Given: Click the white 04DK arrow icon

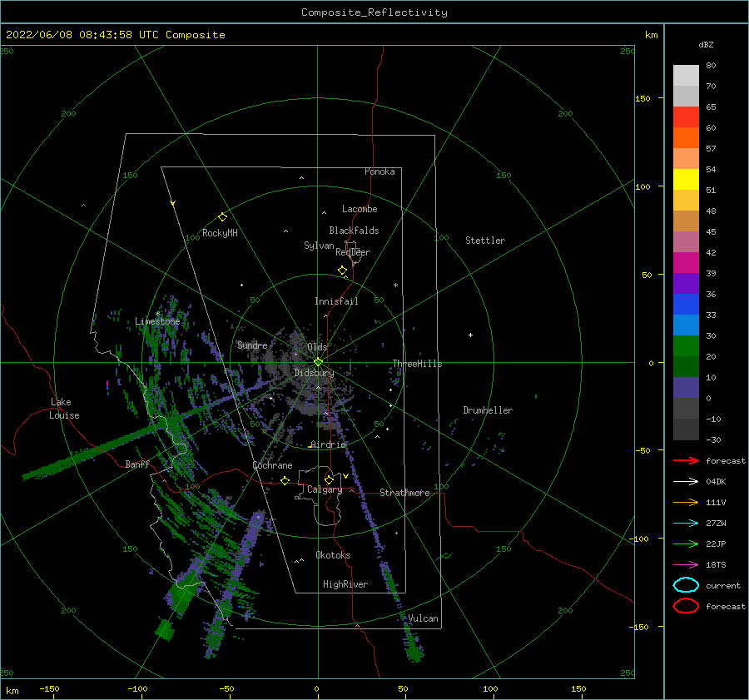Looking at the screenshot, I should click(x=686, y=482).
